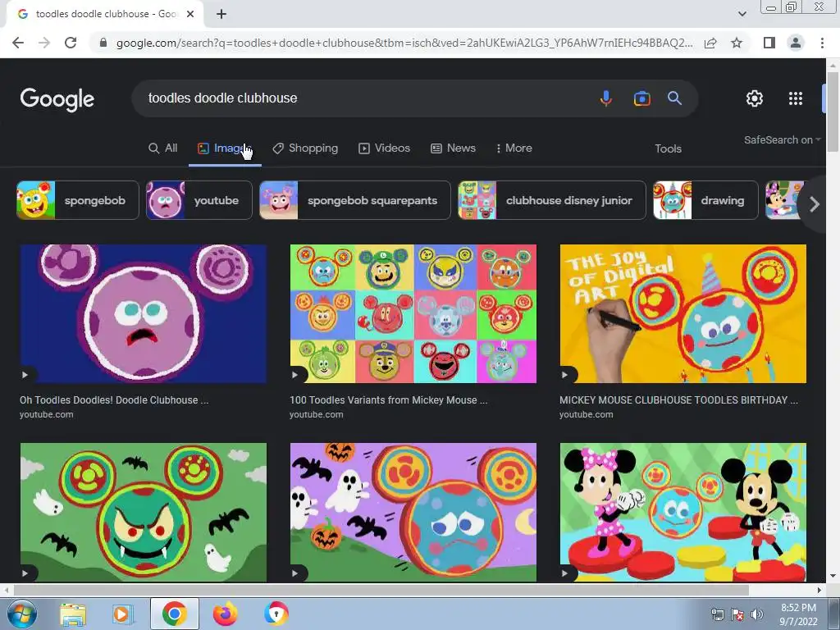Click the browser forward arrow
The image size is (840, 630).
44,43
